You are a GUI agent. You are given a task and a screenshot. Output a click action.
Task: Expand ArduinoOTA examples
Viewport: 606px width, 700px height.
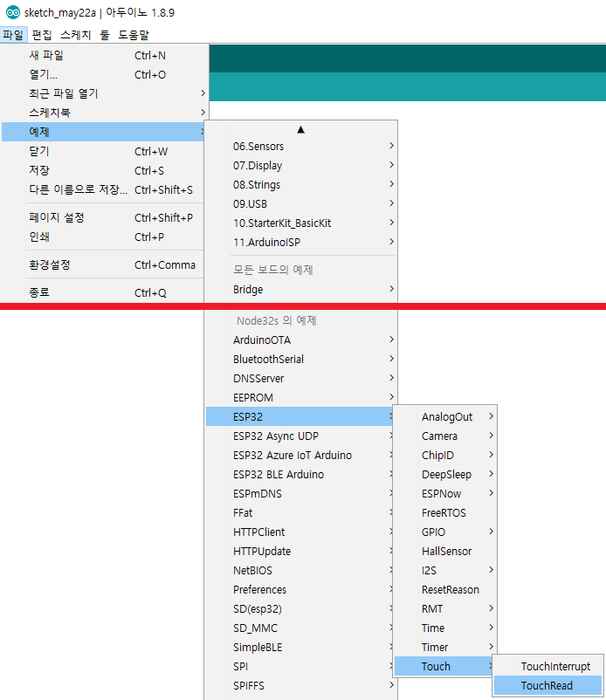(x=301, y=340)
